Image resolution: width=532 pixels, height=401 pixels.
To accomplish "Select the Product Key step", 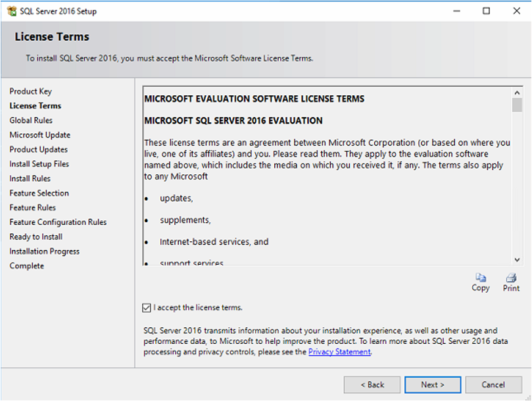I will click(x=30, y=91).
